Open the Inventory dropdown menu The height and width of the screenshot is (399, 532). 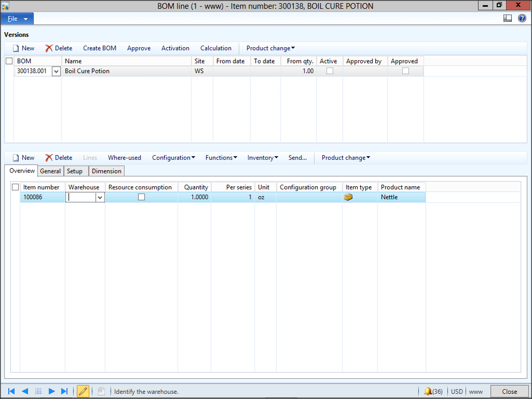pos(262,157)
